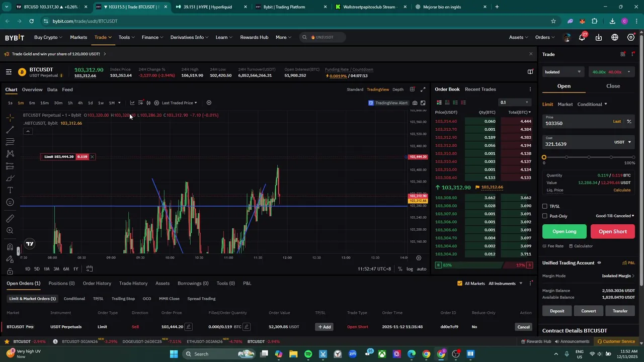Image resolution: width=644 pixels, height=362 pixels.
Task: Open the Last Traded Price dropdown
Action: tap(179, 103)
